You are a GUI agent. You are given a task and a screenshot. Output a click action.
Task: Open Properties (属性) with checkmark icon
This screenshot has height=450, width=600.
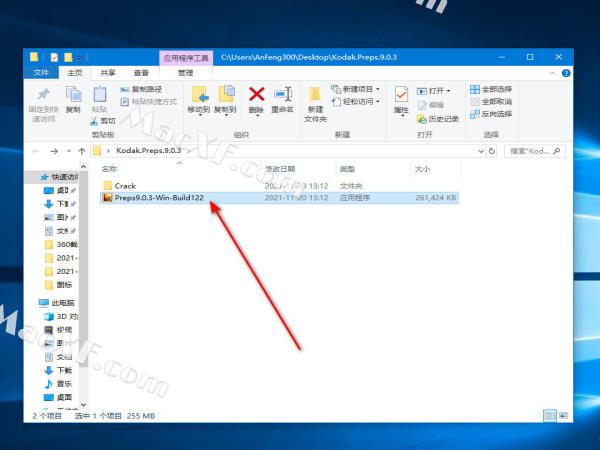(x=401, y=101)
